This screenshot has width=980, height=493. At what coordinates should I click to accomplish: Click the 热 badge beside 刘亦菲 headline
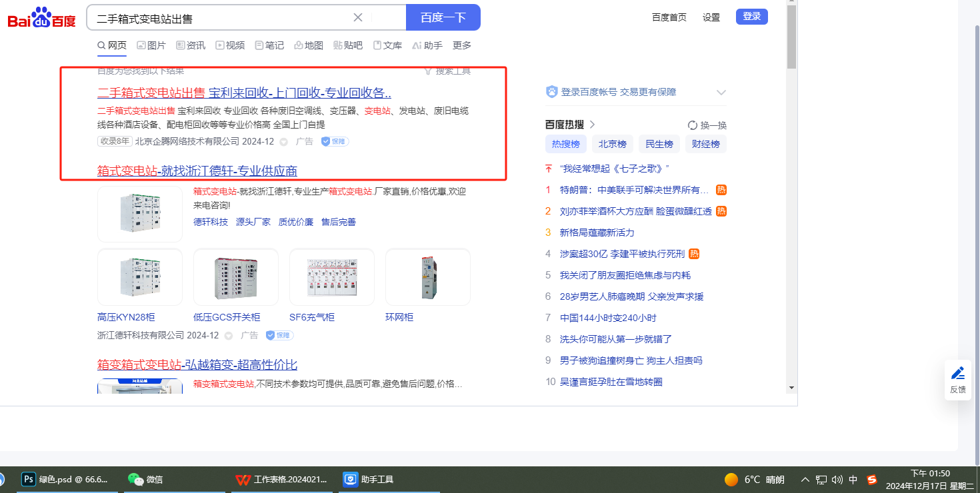coord(721,211)
